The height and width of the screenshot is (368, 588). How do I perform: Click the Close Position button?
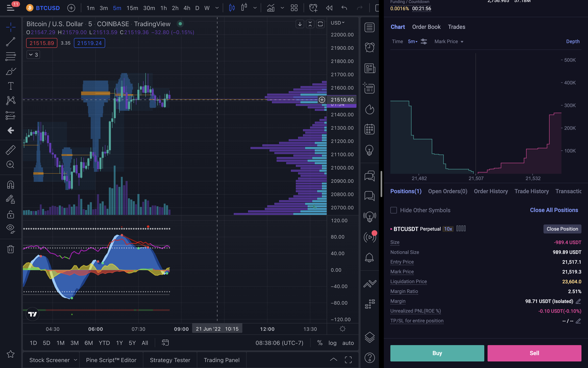(x=562, y=229)
